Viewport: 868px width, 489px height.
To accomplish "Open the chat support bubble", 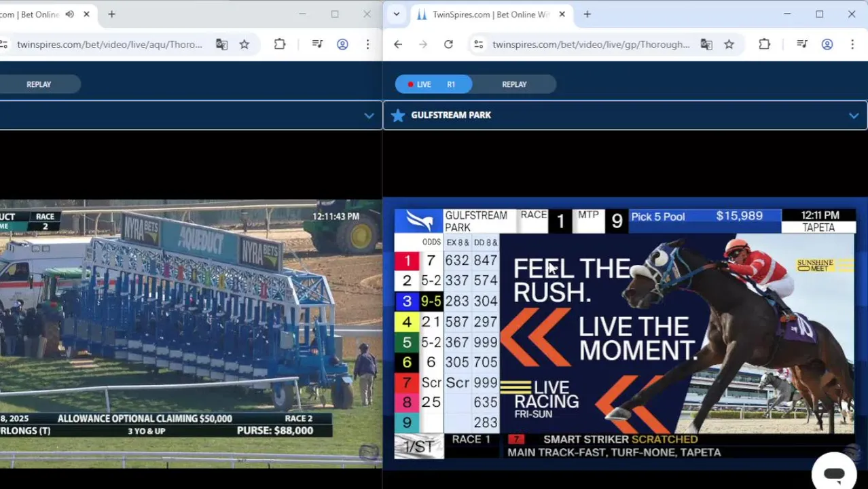I will tap(834, 473).
